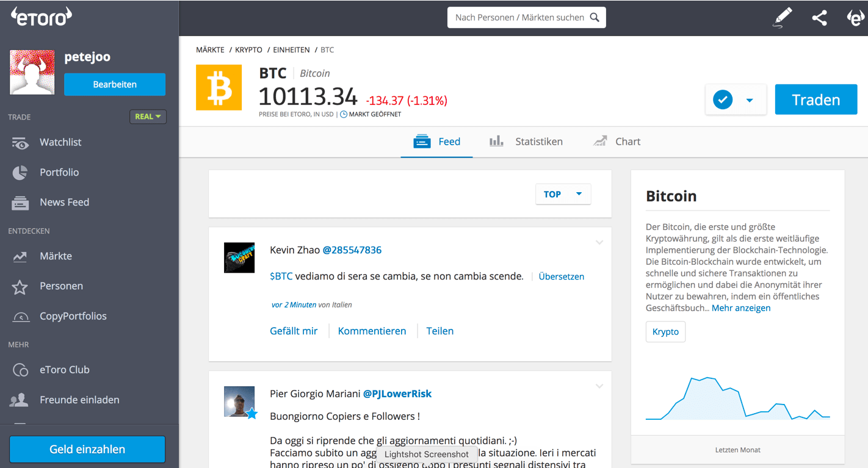Click the eToro logo in sidebar
Screen dimensions: 868x468
click(41, 17)
